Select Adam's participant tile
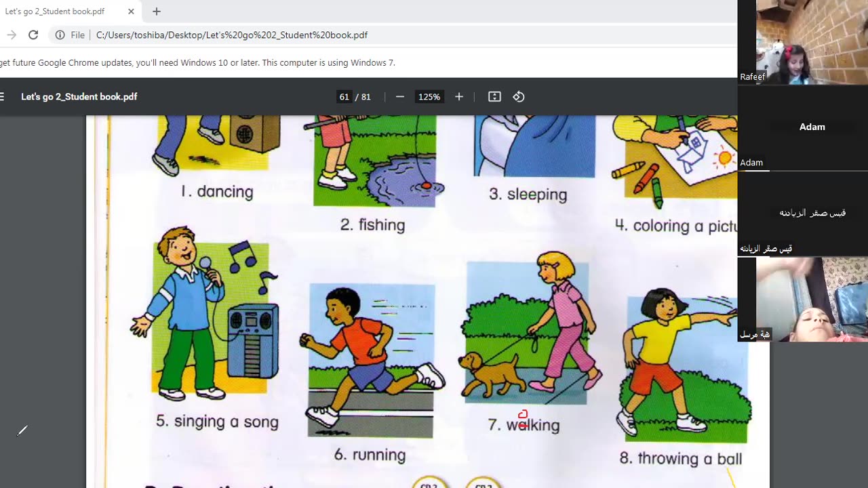The image size is (868, 488). point(803,127)
